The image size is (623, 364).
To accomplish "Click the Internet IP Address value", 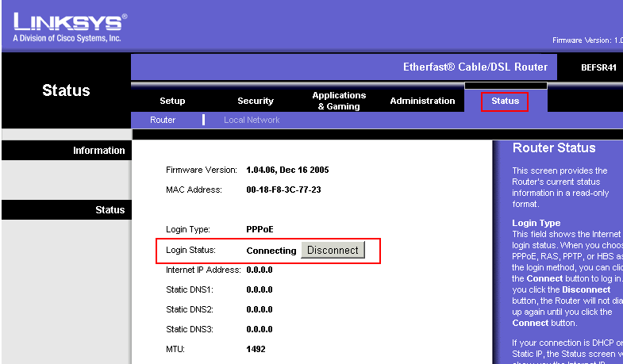I will pos(260,270).
